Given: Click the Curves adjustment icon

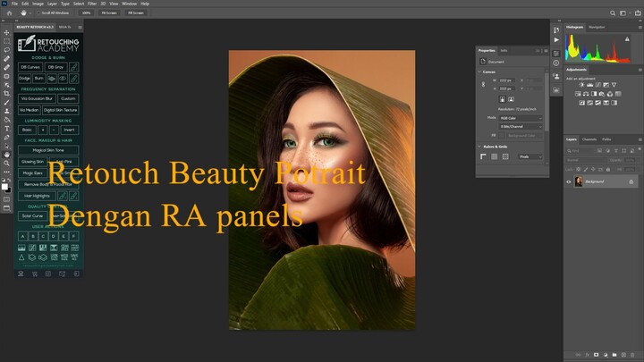Looking at the screenshot, I should tap(598, 85).
